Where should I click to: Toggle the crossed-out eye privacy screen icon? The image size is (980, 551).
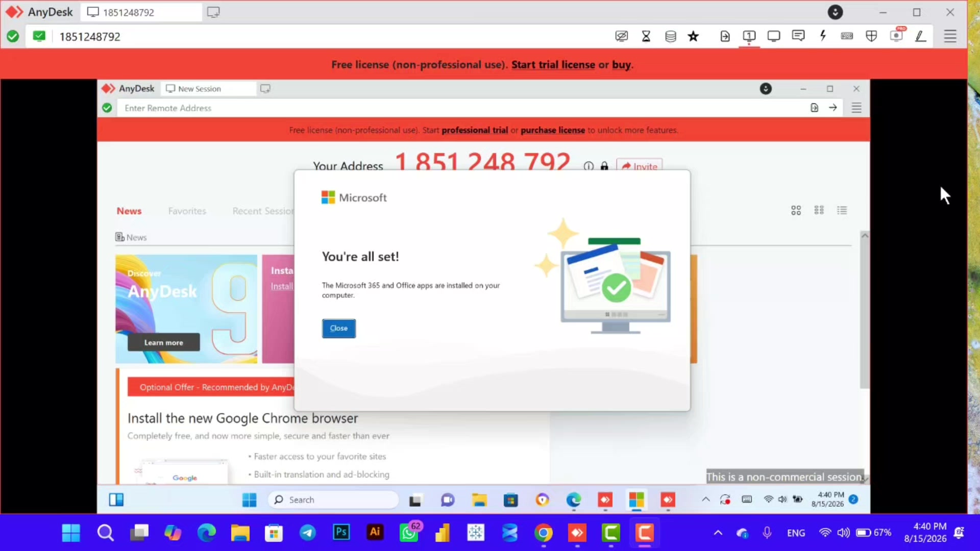click(622, 36)
